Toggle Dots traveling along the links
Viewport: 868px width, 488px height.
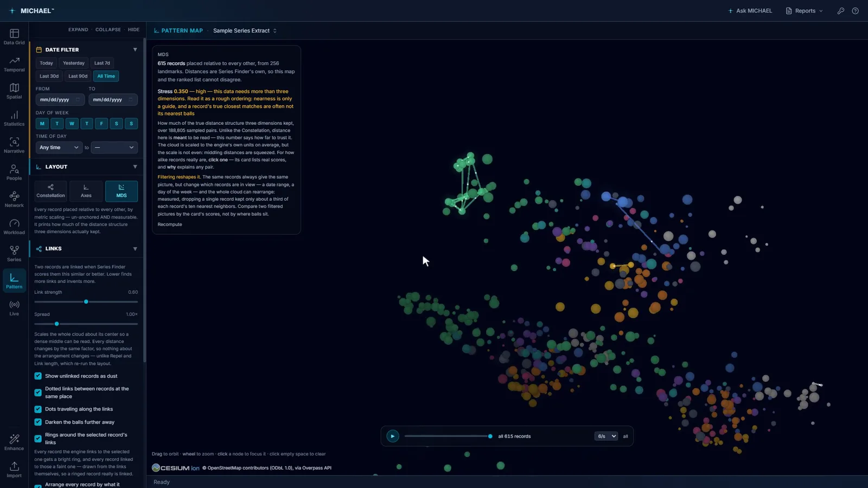(x=38, y=409)
